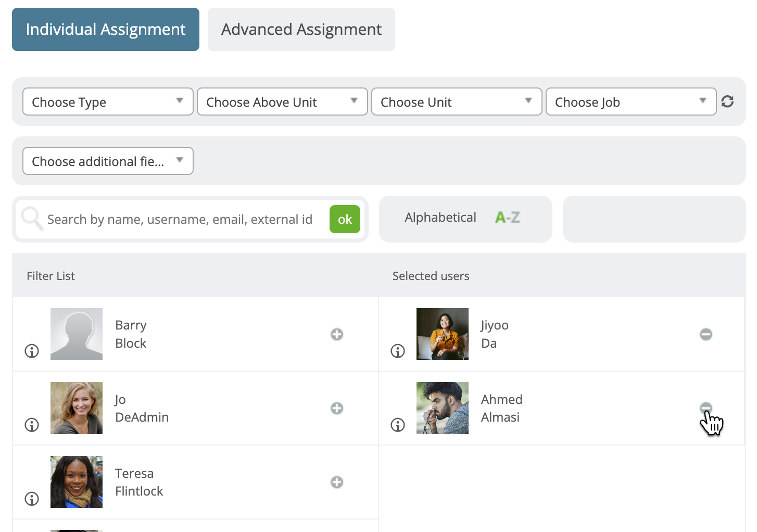Show info for Ahmed Almasi

(x=397, y=425)
